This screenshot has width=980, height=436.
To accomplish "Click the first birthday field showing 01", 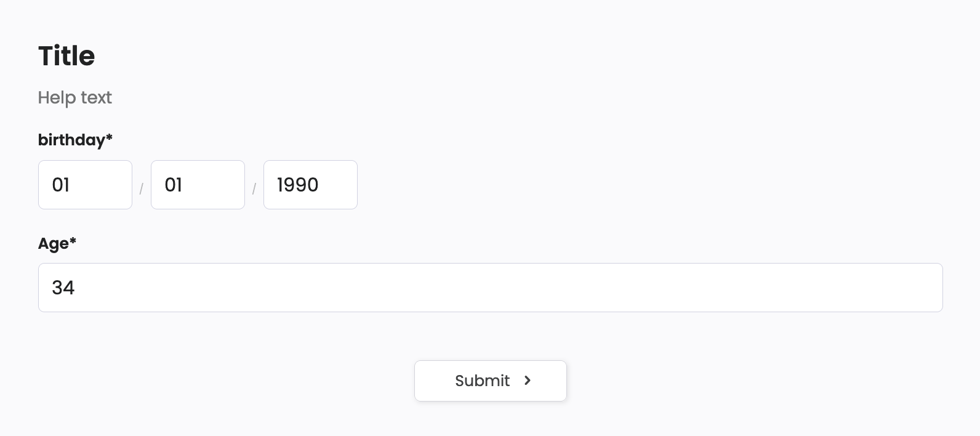I will [85, 185].
